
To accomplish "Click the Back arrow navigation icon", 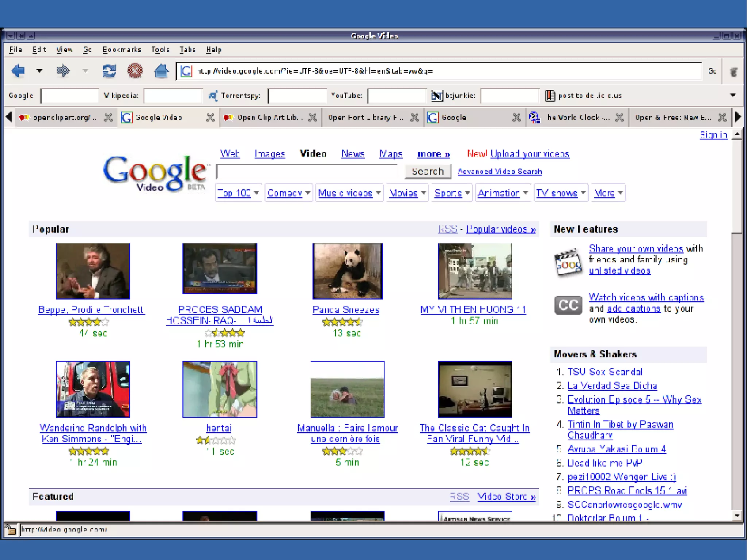I will 18,70.
